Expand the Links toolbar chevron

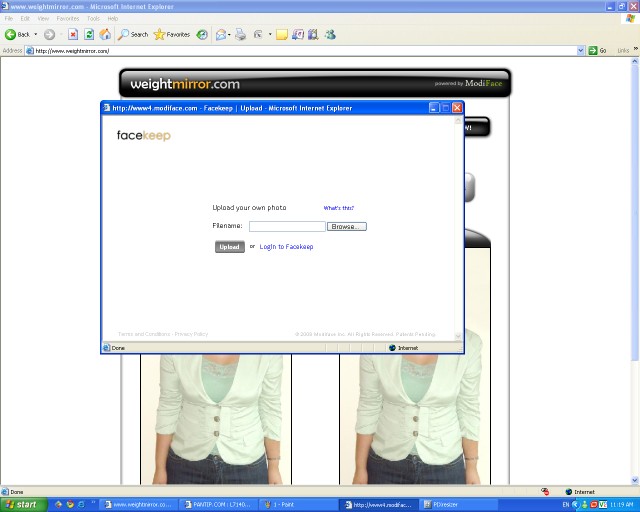[636, 49]
